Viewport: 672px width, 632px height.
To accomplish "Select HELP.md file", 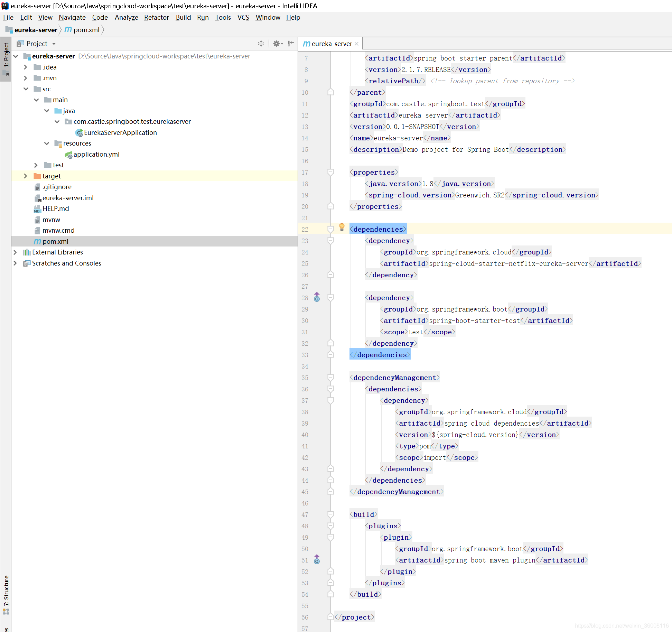I will 56,209.
